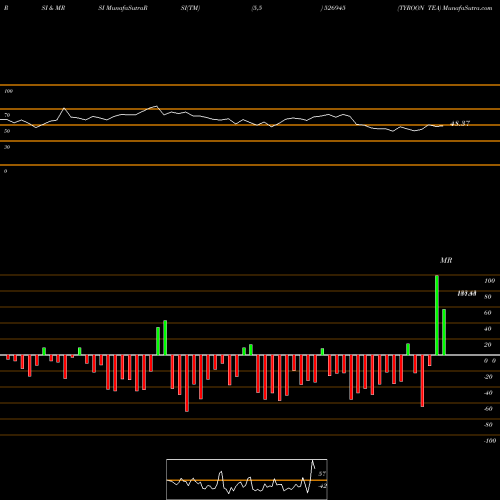Screen dimensions: 500x500
Task: Click the 57 label in the mini chart
Action: coord(322,474)
